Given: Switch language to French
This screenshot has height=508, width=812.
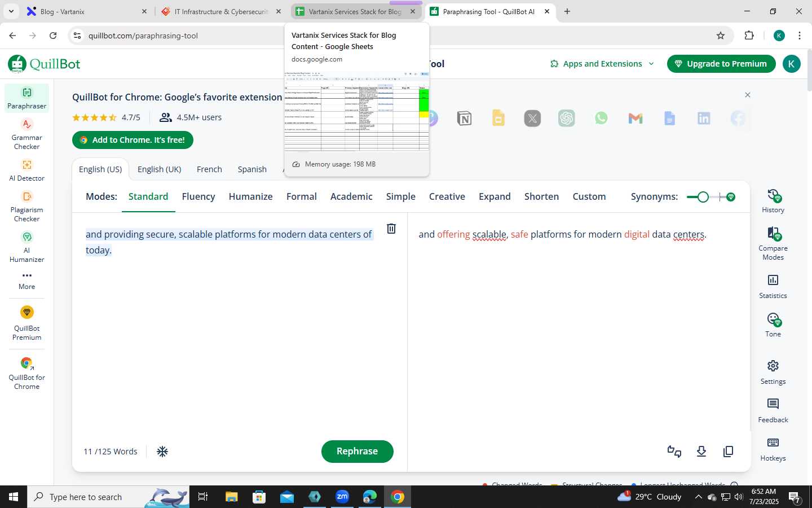Looking at the screenshot, I should (209, 169).
